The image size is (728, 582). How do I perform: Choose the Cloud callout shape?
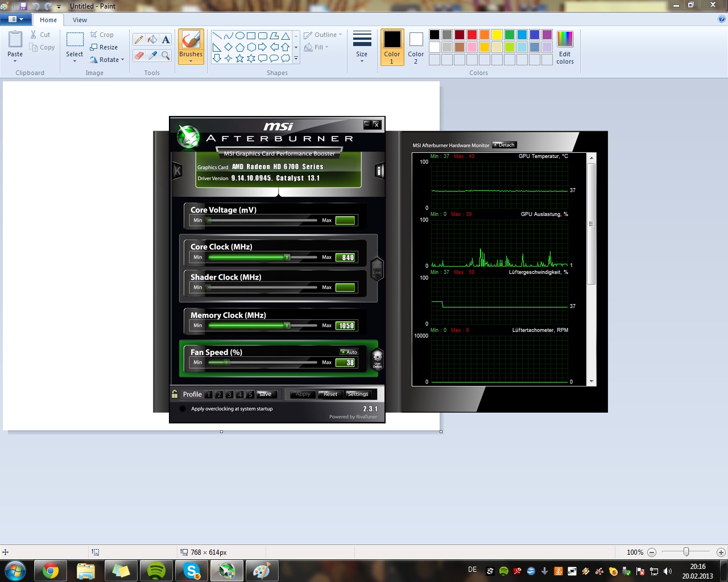[x=285, y=58]
